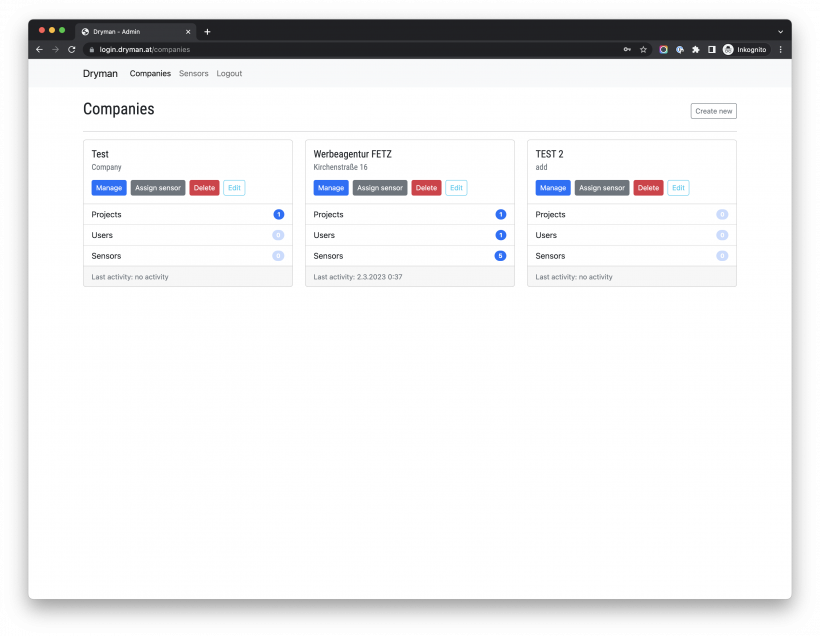Click the browser back arrow

pos(39,49)
